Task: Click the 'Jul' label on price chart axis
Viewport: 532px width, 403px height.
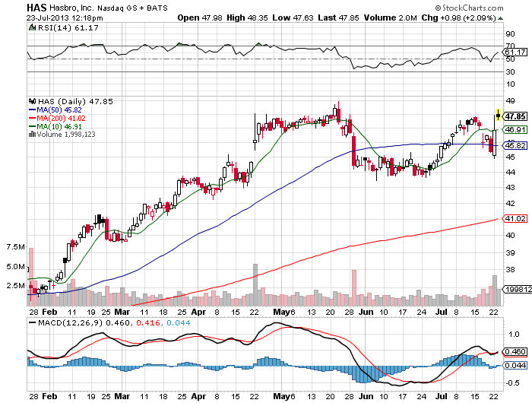Action: point(442,312)
